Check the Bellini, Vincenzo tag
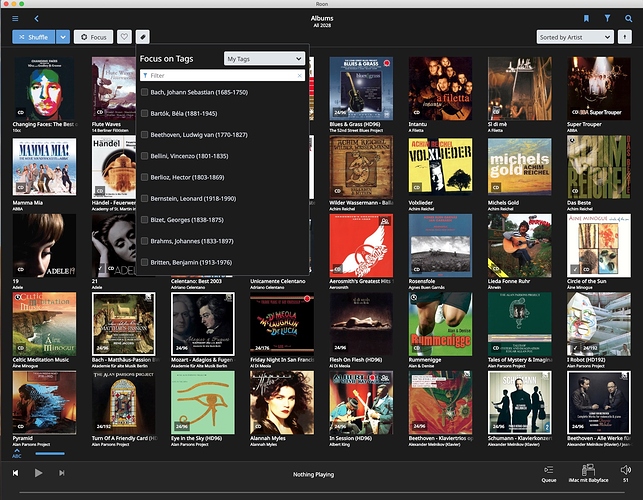 pyautogui.click(x=144, y=156)
